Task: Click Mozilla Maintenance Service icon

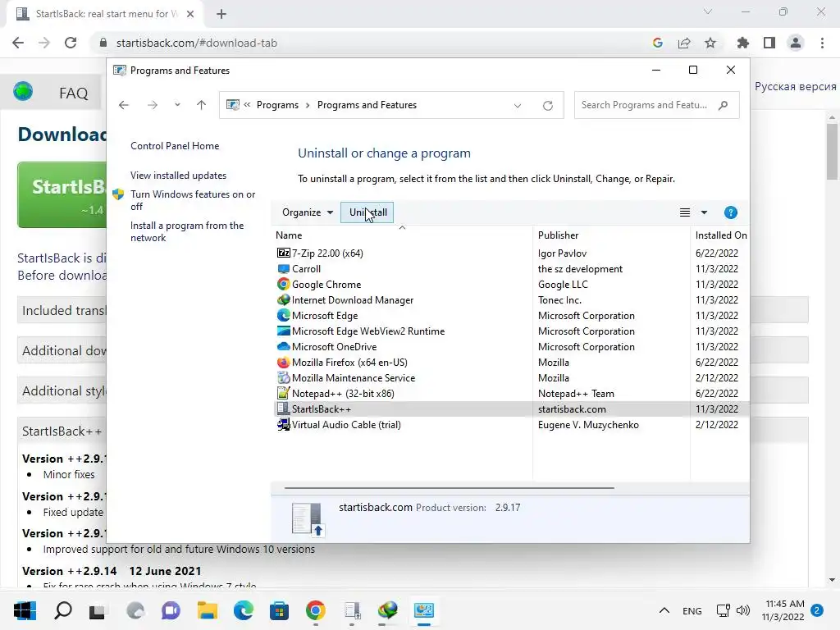Action: click(283, 377)
